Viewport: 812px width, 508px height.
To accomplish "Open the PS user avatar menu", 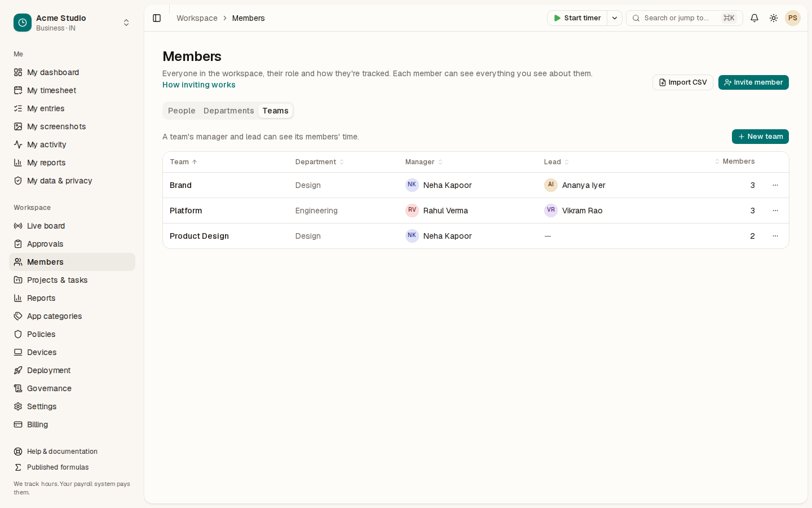I will (793, 18).
